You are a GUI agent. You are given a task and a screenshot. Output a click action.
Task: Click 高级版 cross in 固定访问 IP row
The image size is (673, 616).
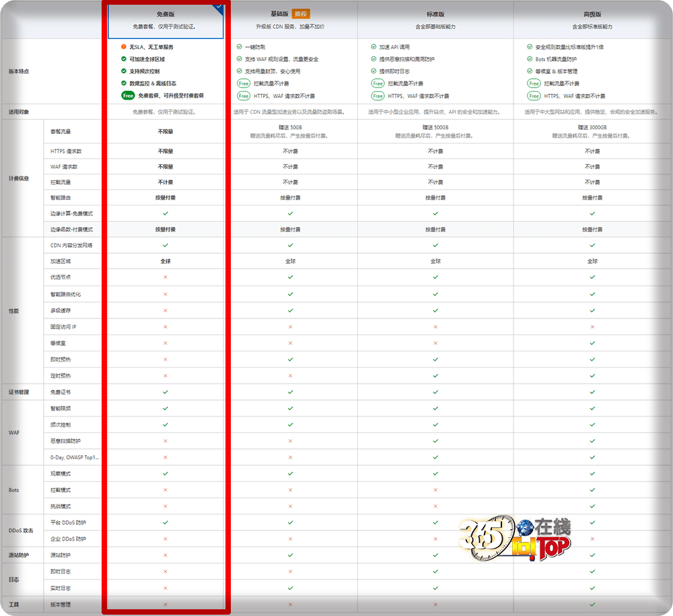tap(592, 327)
